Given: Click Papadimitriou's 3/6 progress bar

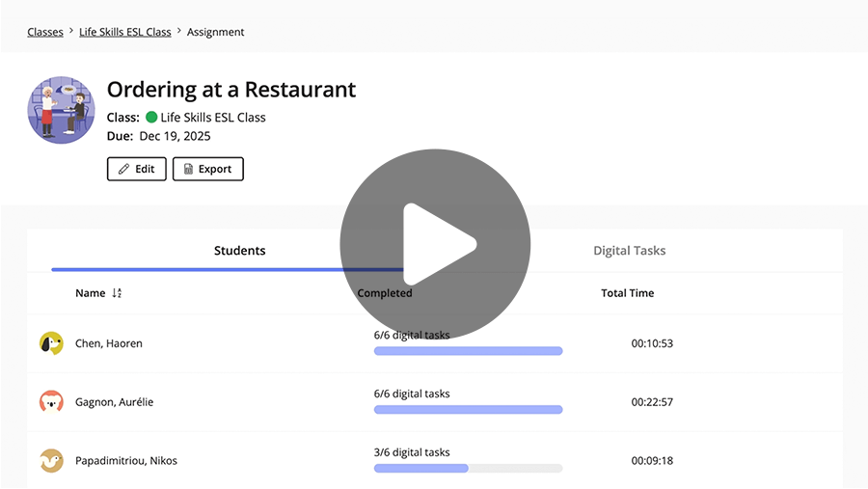Looking at the screenshot, I should coord(469,469).
